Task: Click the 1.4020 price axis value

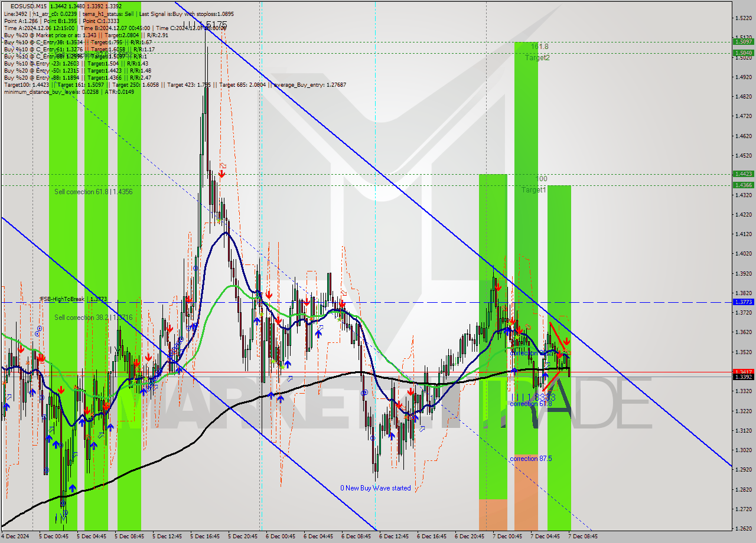Action: [743, 254]
